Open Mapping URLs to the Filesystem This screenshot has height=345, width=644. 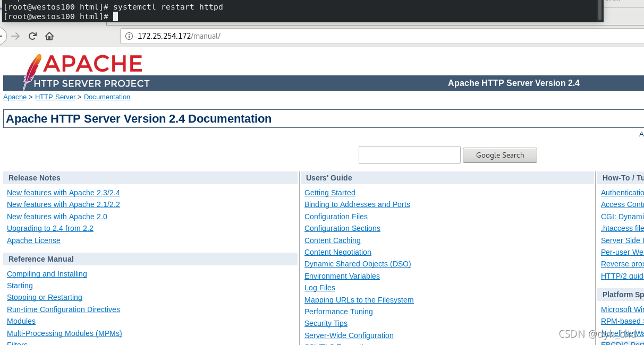coord(359,300)
